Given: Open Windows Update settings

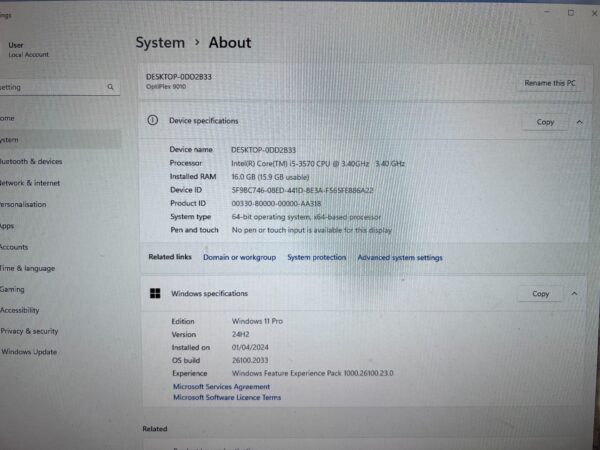Looking at the screenshot, I should [59, 352].
